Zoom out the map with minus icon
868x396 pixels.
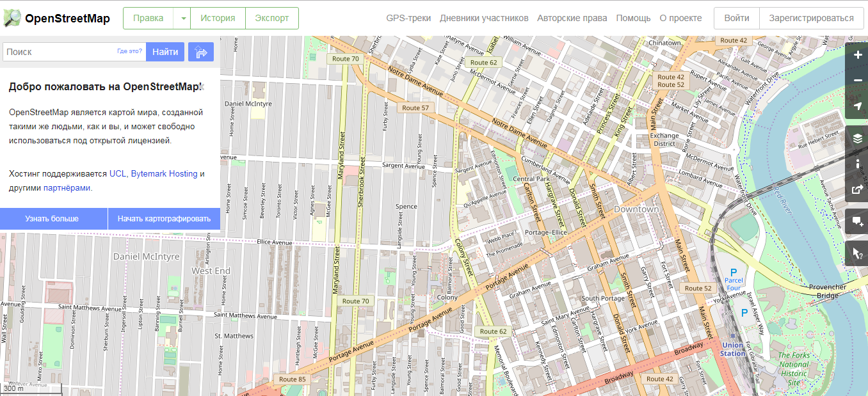(858, 81)
